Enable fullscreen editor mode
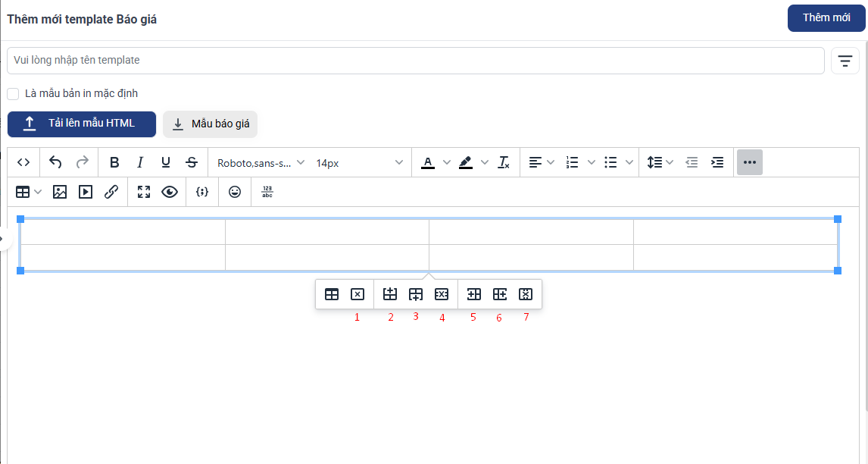Screen dimensions: 868x464 pos(144,192)
